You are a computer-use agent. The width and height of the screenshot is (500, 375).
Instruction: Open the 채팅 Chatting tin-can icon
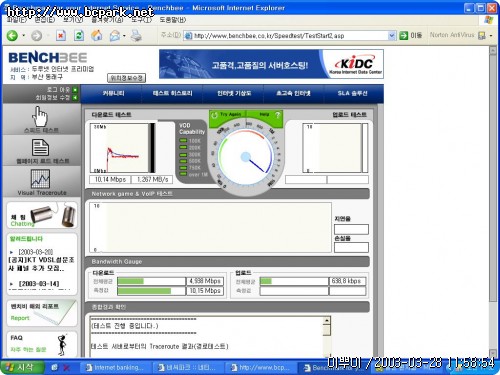42,215
